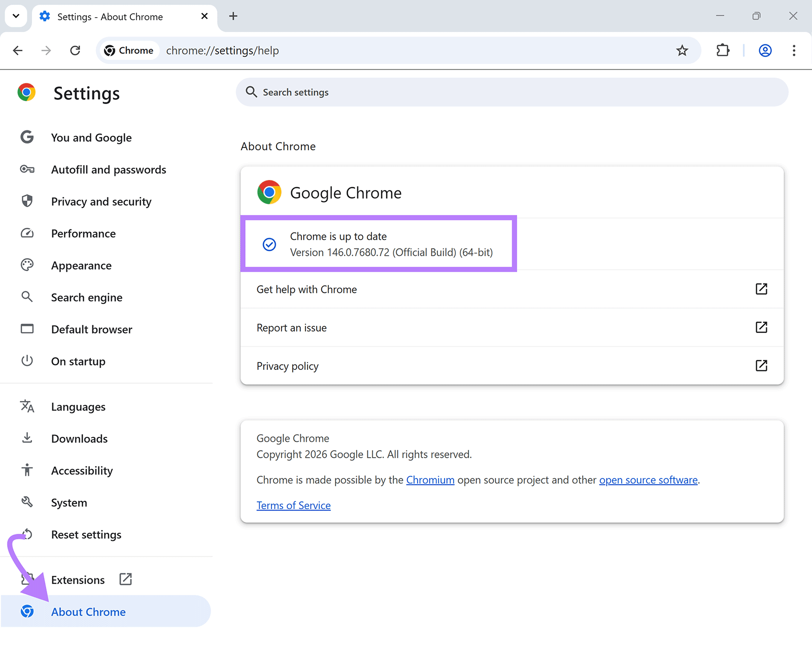Click the Chromium project link

430,479
